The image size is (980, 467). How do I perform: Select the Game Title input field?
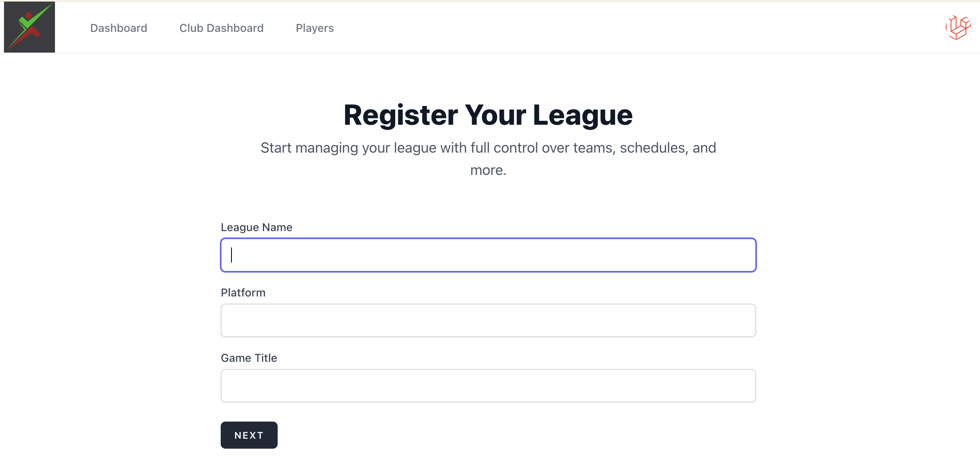[x=488, y=386]
